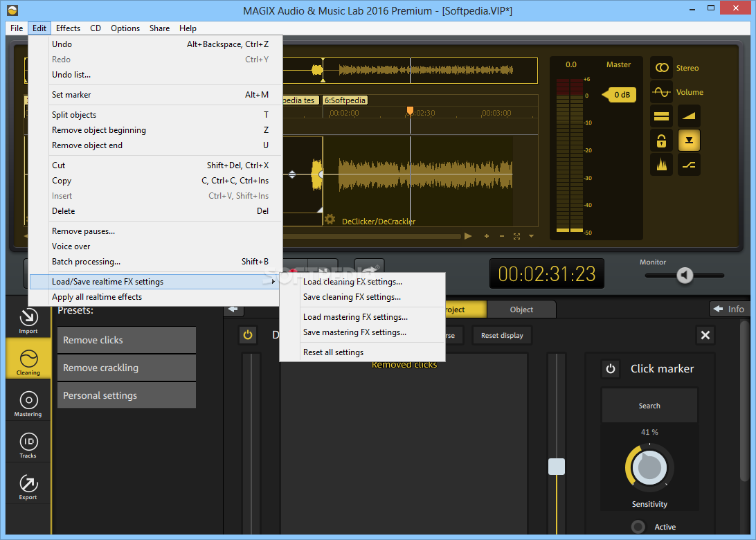Click the back arrow beside effect tabs
Screen dimensions: 756x540
tap(233, 309)
